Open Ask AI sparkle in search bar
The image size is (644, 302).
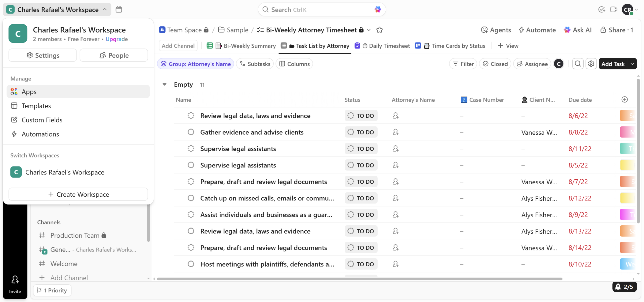point(378,10)
